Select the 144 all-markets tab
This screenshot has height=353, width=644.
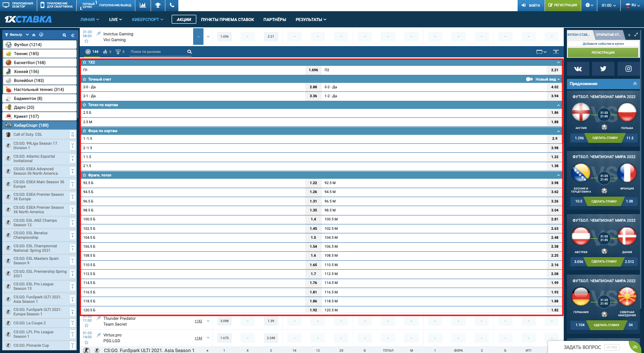92,52
